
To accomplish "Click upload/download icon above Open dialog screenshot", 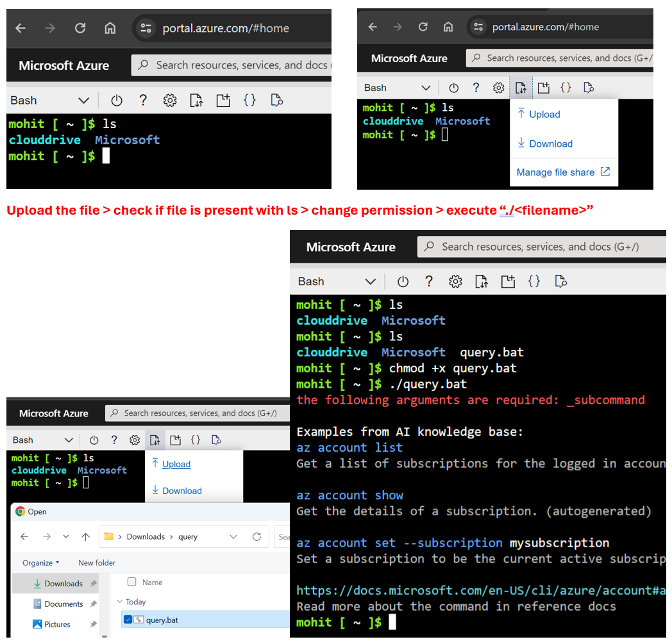I will [x=155, y=440].
